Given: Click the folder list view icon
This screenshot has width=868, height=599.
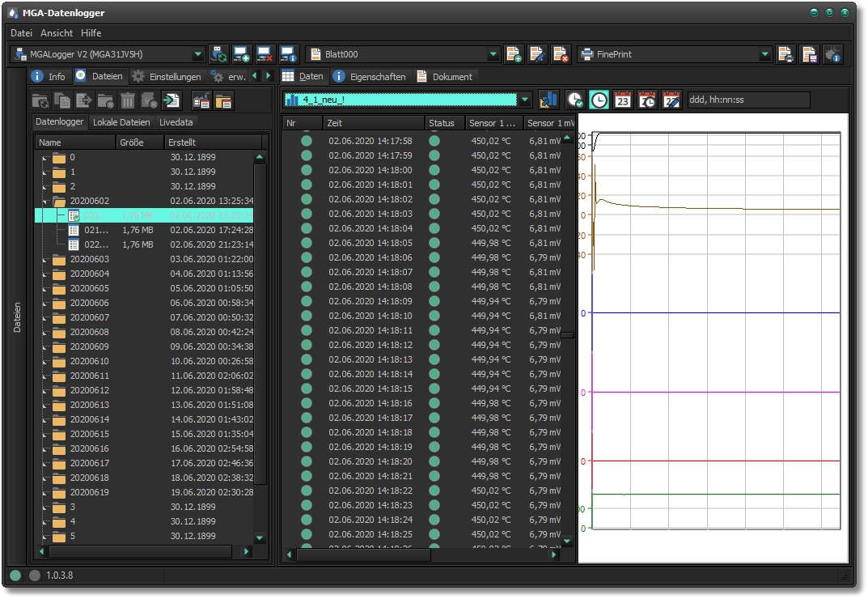Looking at the screenshot, I should point(223,101).
